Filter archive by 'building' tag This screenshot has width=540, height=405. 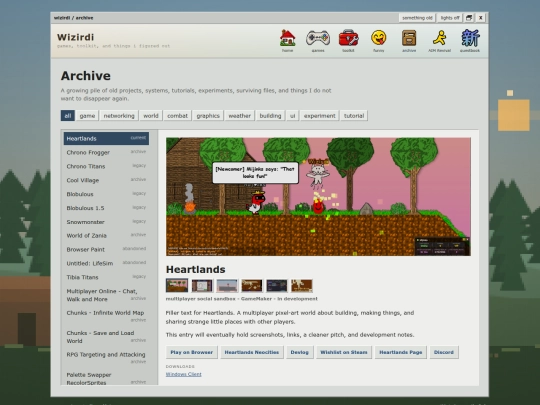[270, 116]
